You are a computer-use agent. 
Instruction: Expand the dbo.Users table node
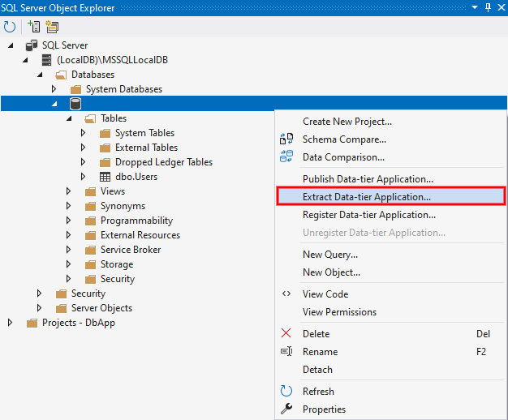pos(84,177)
